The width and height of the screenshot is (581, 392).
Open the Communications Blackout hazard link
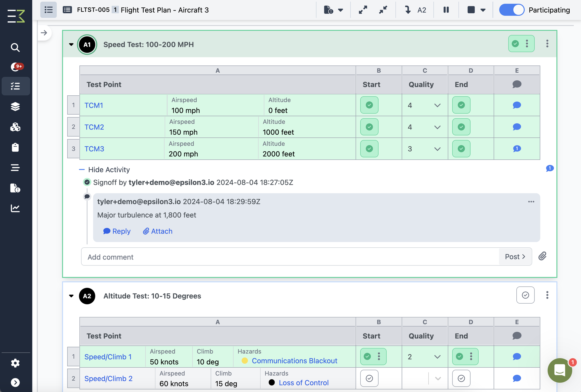tap(294, 360)
